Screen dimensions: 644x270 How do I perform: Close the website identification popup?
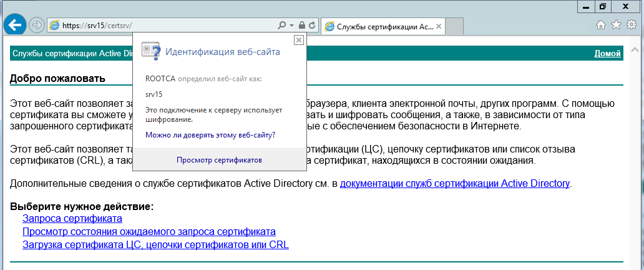[299, 40]
